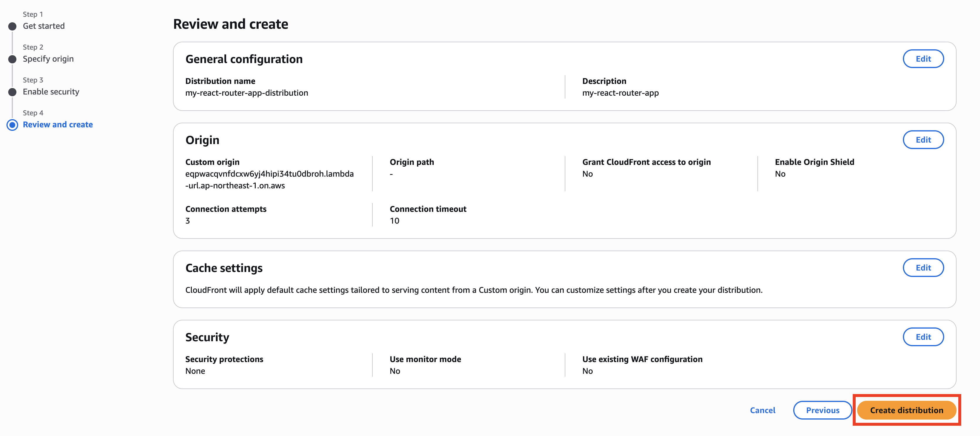Click the Cache settings description text

[x=474, y=290]
